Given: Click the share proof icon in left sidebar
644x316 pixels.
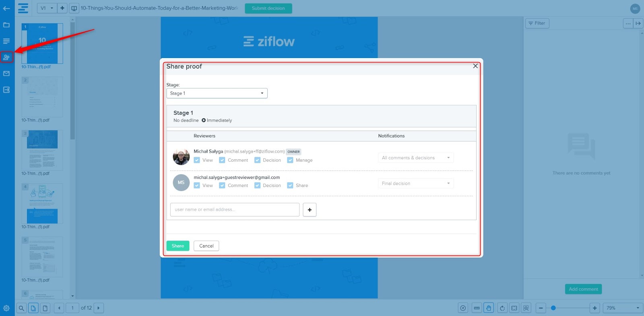Looking at the screenshot, I should [6, 57].
